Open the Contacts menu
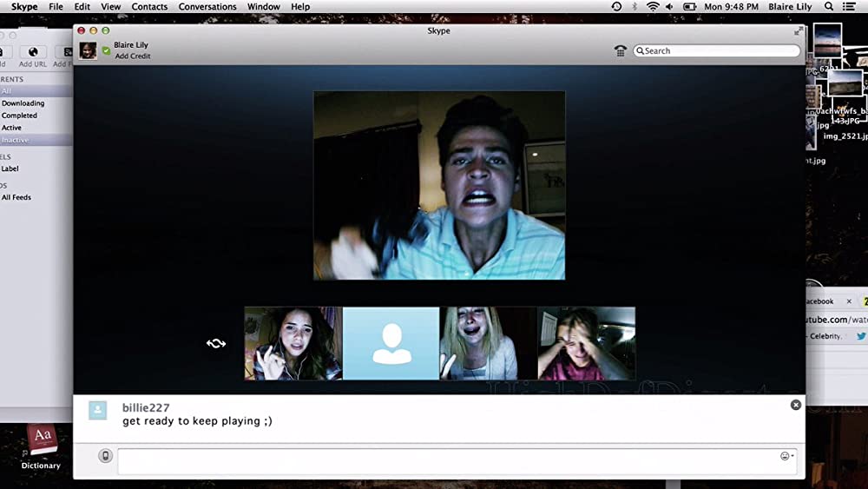Viewport: 868px width, 489px height. (149, 7)
